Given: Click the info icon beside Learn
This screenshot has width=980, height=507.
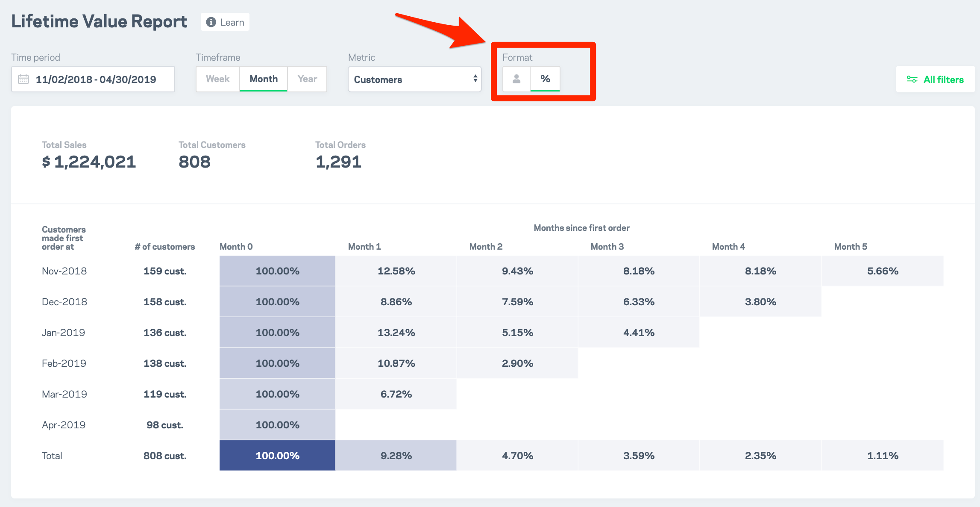Looking at the screenshot, I should point(211,22).
